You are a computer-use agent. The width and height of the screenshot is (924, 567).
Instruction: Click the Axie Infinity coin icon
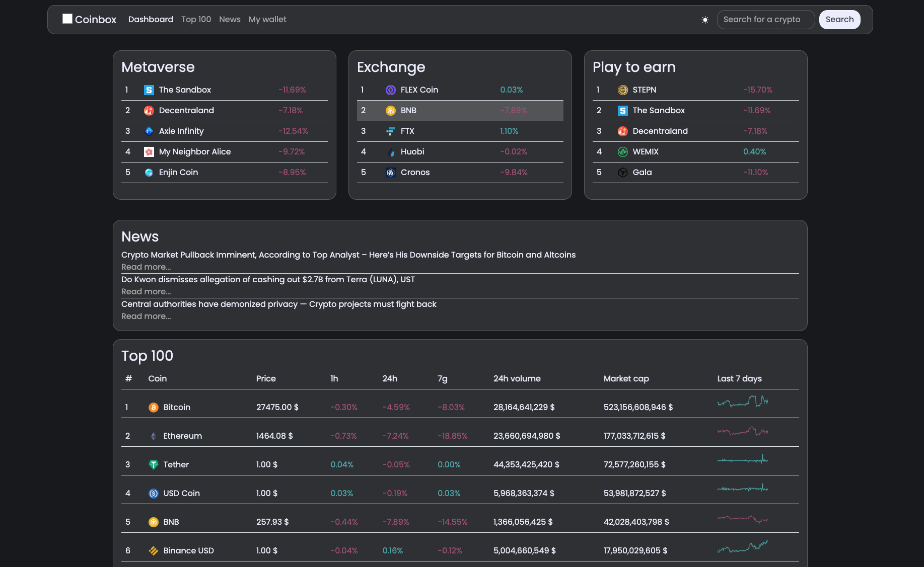tap(149, 131)
